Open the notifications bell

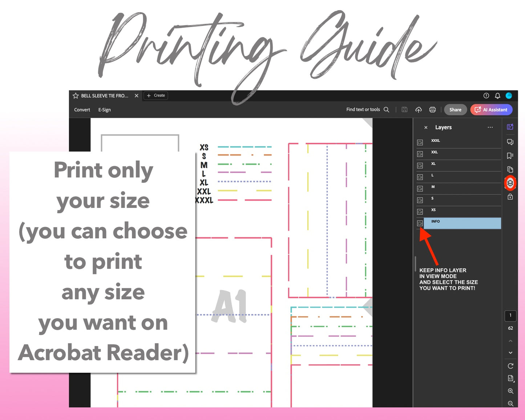[x=497, y=96]
